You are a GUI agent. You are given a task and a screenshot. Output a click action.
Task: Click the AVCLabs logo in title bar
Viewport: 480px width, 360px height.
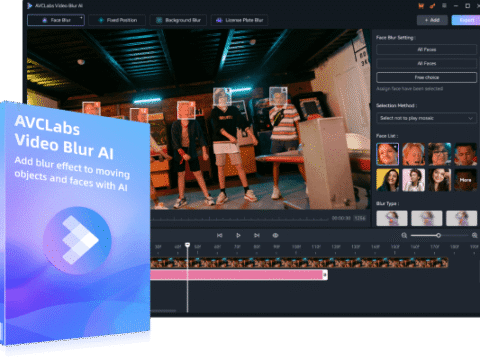click(x=30, y=6)
